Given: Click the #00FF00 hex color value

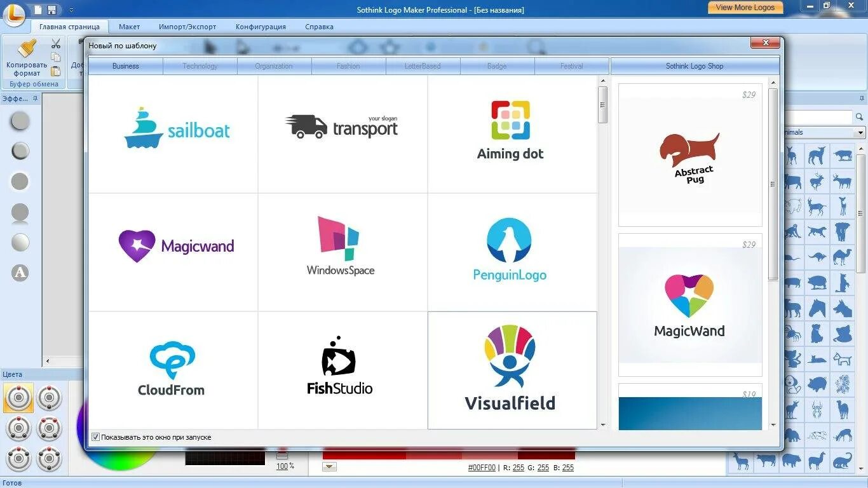Looking at the screenshot, I should pos(482,468).
